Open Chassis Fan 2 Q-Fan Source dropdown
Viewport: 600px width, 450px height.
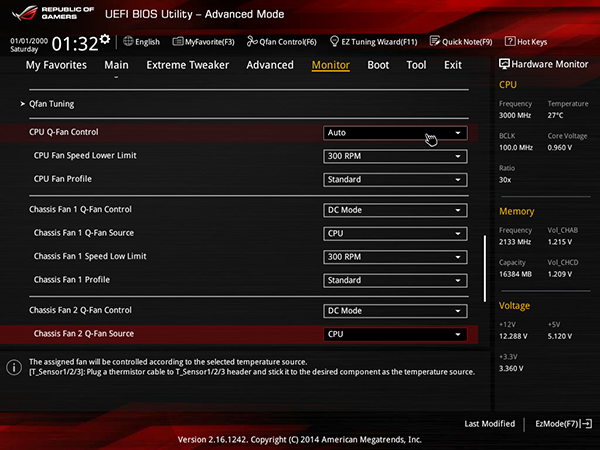pyautogui.click(x=395, y=334)
